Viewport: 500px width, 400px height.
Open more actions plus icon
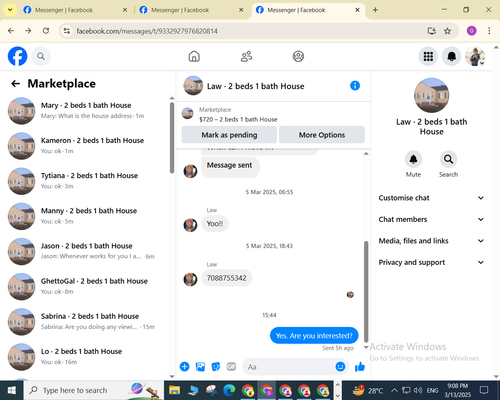pos(184,367)
